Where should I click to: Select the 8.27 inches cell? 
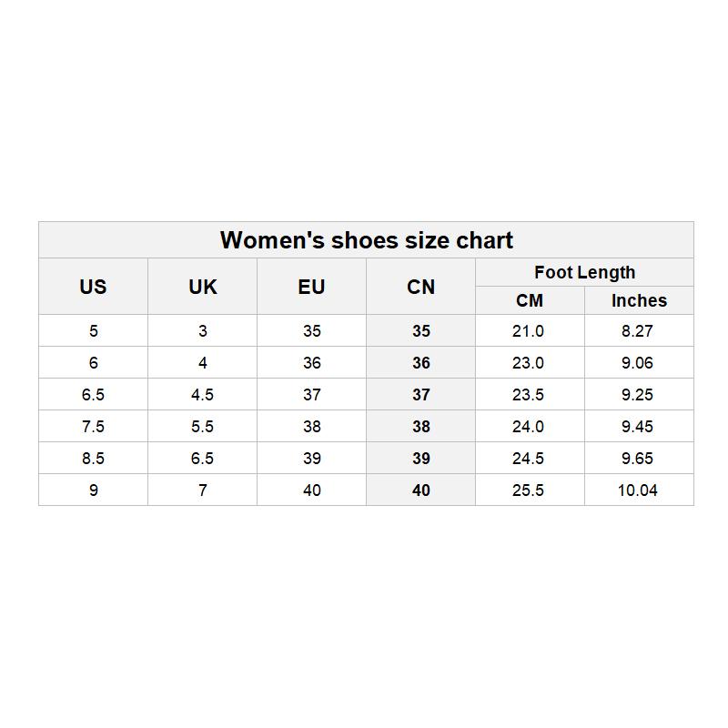point(638,331)
